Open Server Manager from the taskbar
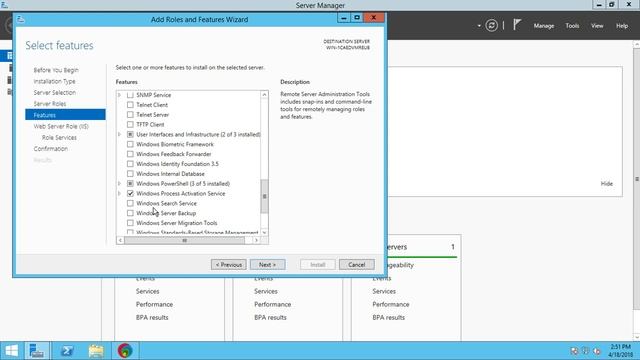 [37, 351]
